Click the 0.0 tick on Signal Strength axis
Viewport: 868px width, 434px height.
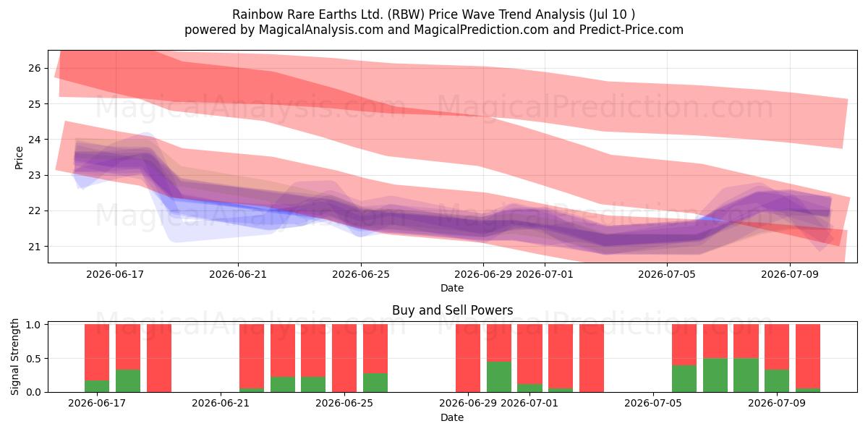coord(33,392)
